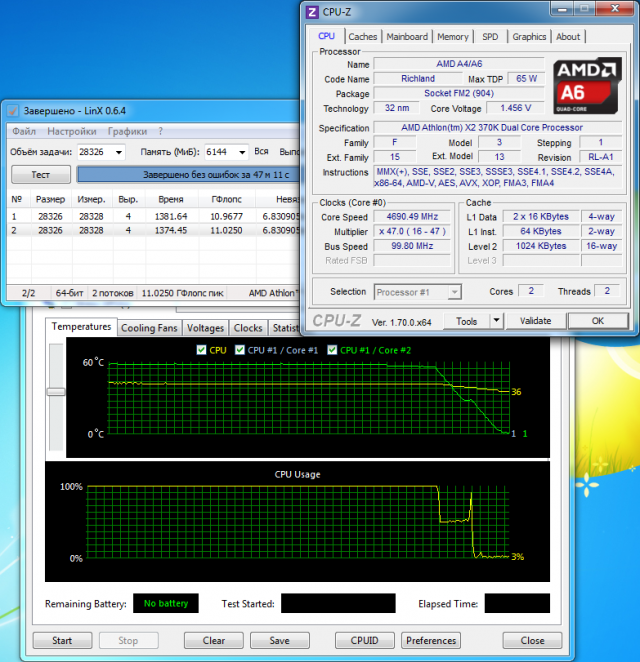Click the LinX title bar checkmark icon
This screenshot has width=640, height=662.
click(x=13, y=111)
